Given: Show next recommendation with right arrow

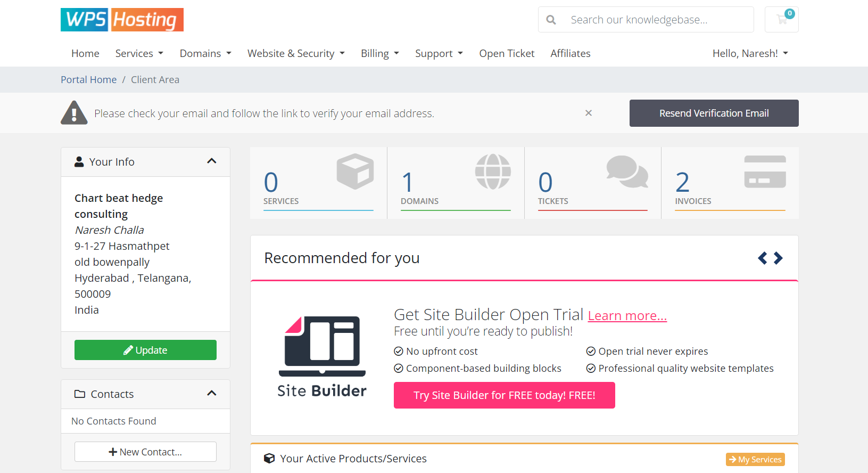Looking at the screenshot, I should point(778,258).
